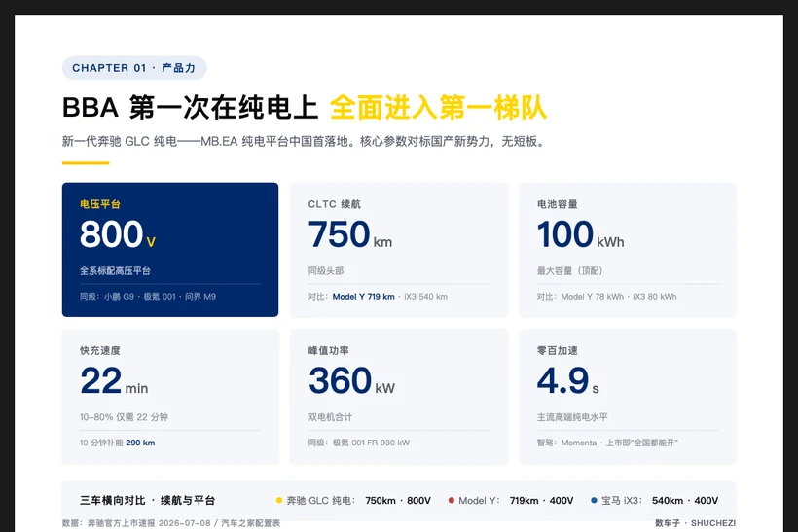Click the "360 kW" value
This screenshot has width=798, height=532.
pos(351,380)
